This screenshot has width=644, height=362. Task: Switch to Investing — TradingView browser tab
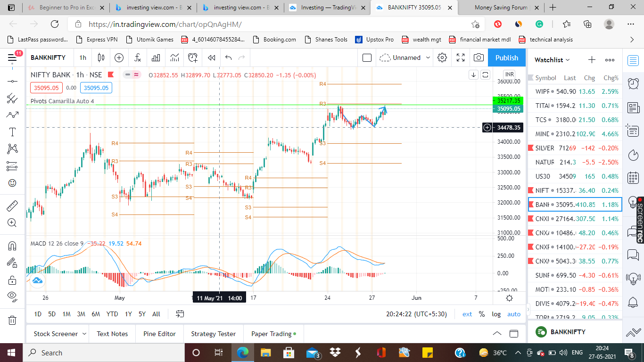[x=327, y=8]
